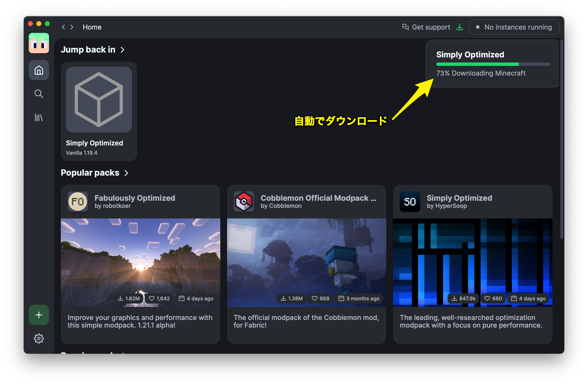This screenshot has width=588, height=385.
Task: Open the Popular packs heading
Action: (90, 173)
